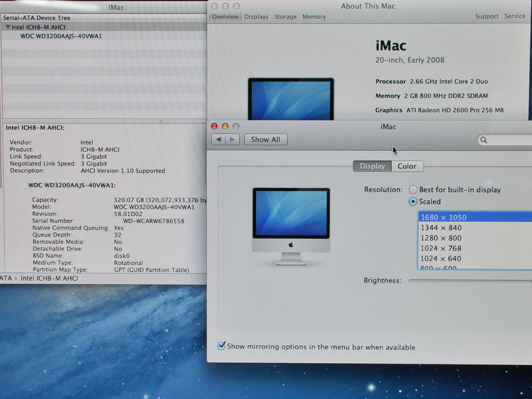The image size is (532, 399).
Task: Click the Show All button
Action: point(265,140)
